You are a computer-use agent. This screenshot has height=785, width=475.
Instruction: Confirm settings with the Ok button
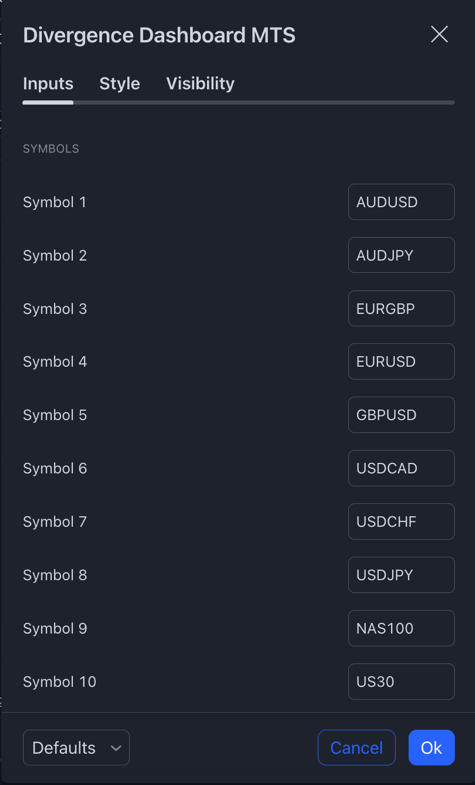431,747
